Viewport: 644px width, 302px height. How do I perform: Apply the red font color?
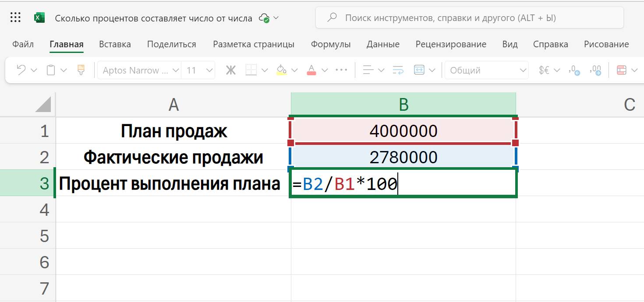point(311,70)
